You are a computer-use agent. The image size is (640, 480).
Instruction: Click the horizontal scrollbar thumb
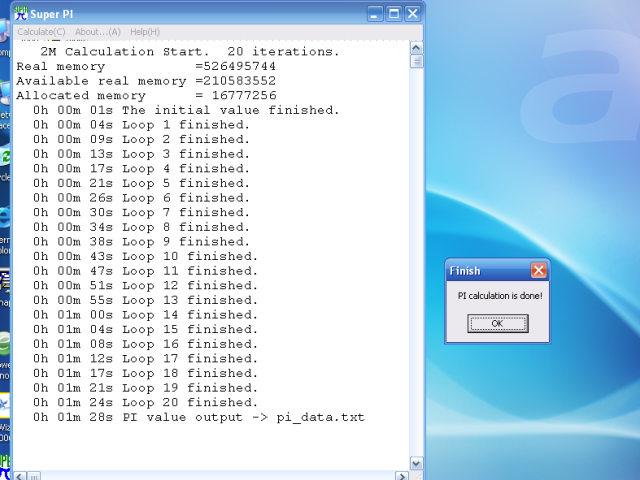[34, 476]
